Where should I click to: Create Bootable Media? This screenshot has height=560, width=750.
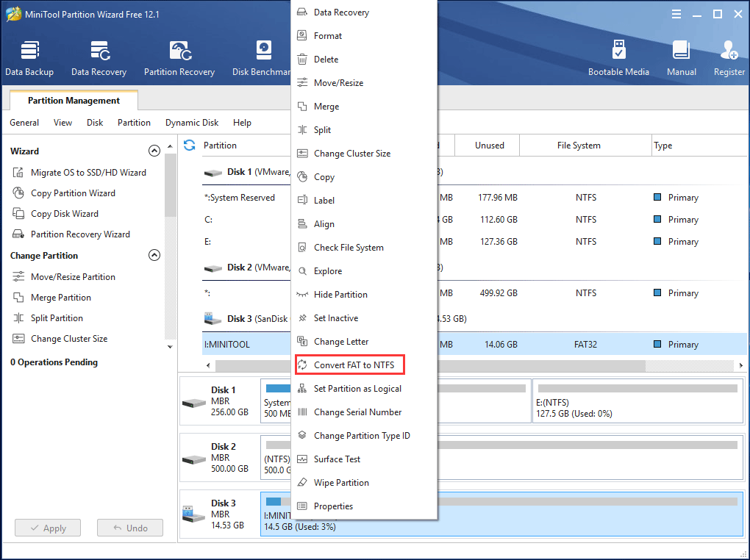coord(618,58)
